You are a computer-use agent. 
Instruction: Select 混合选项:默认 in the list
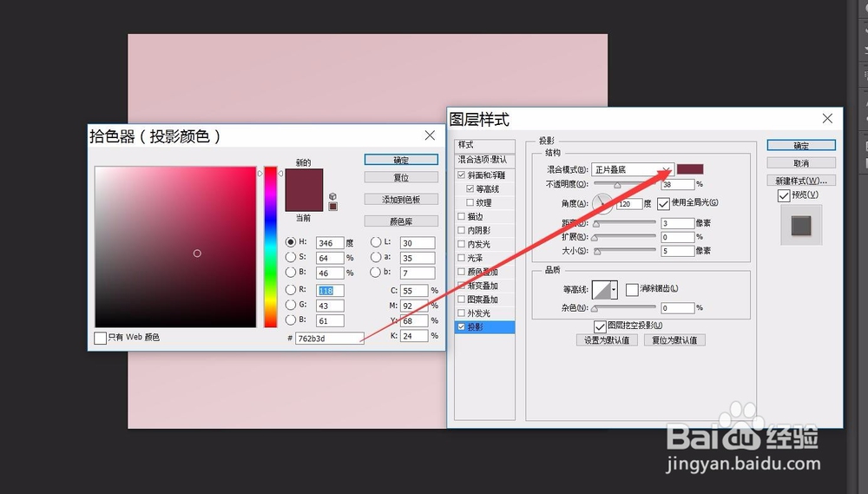click(485, 160)
